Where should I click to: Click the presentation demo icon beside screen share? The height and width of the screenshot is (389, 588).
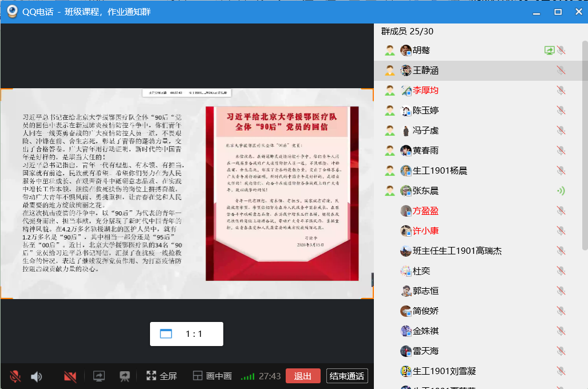[x=124, y=376]
